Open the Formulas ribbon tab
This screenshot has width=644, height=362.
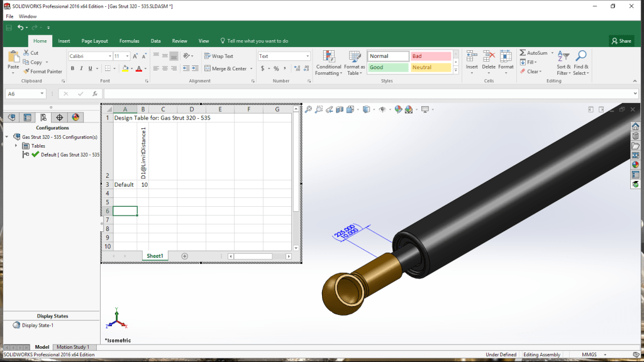129,41
